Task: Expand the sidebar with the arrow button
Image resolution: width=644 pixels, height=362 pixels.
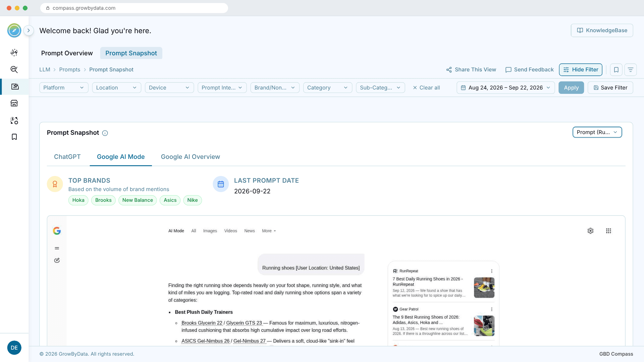Action: (29, 31)
